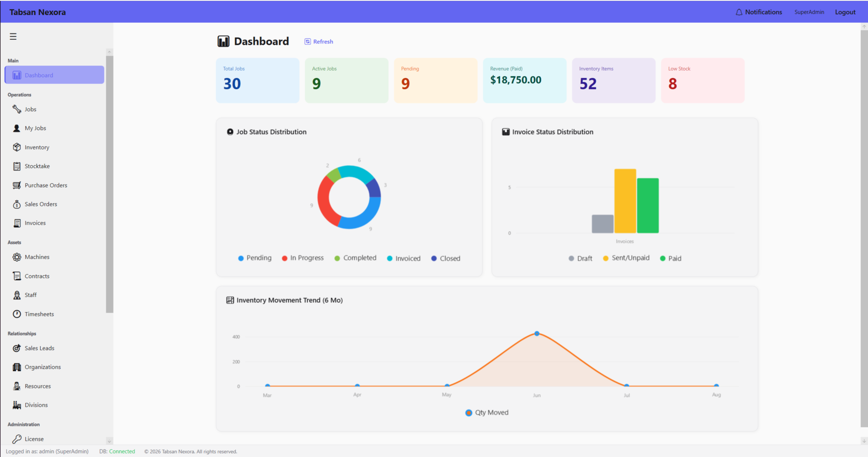This screenshot has height=457, width=868.
Task: Click the gray Draft bar
Action: [603, 224]
